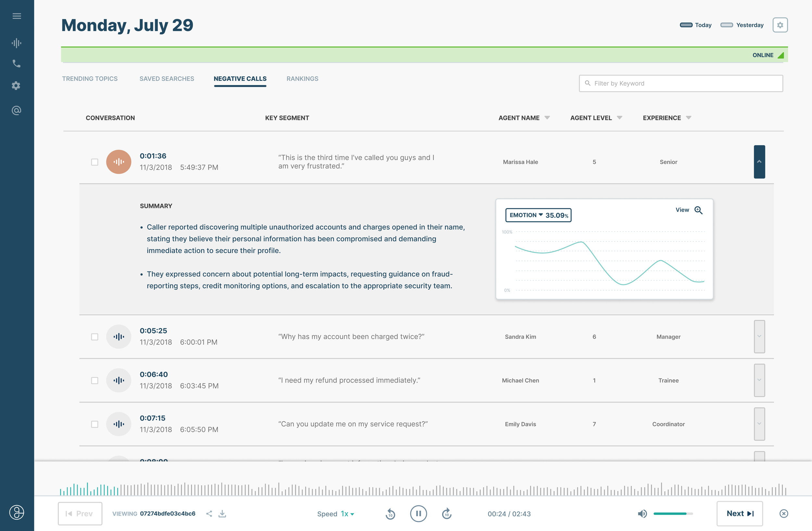The height and width of the screenshot is (531, 812).
Task: Tick the Emily Davis call checkbox
Action: coord(95,424)
